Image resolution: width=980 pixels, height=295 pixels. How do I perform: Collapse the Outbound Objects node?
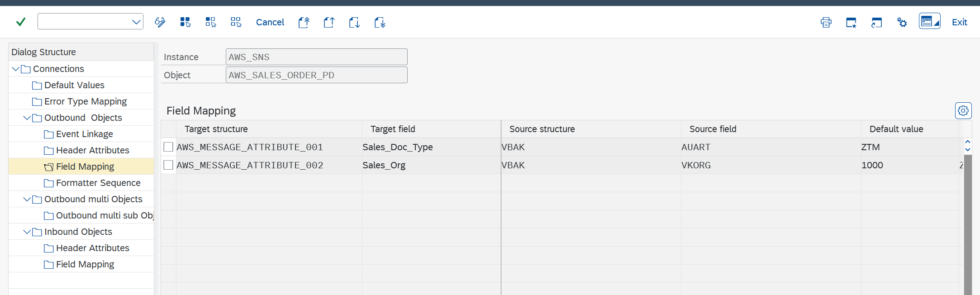tap(27, 118)
